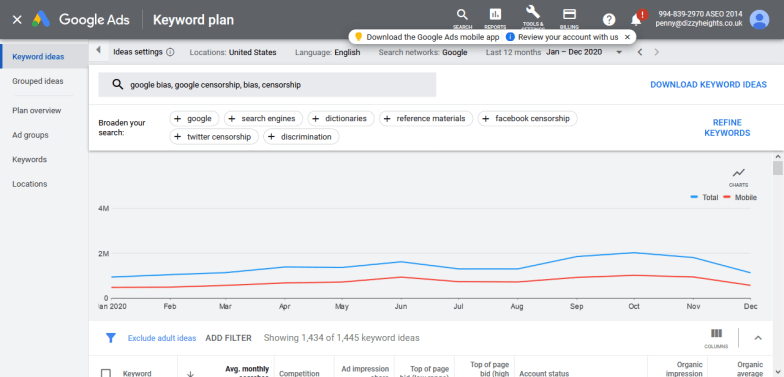This screenshot has width=784, height=377.
Task: Click the Jun label on chart axis
Action: pos(400,306)
